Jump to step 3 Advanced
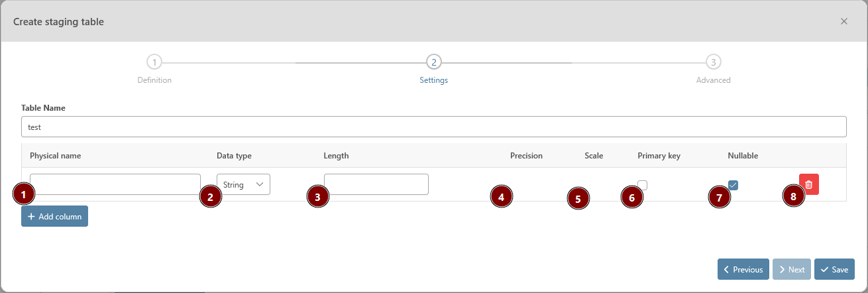Image resolution: width=868 pixels, height=293 pixels. (713, 62)
